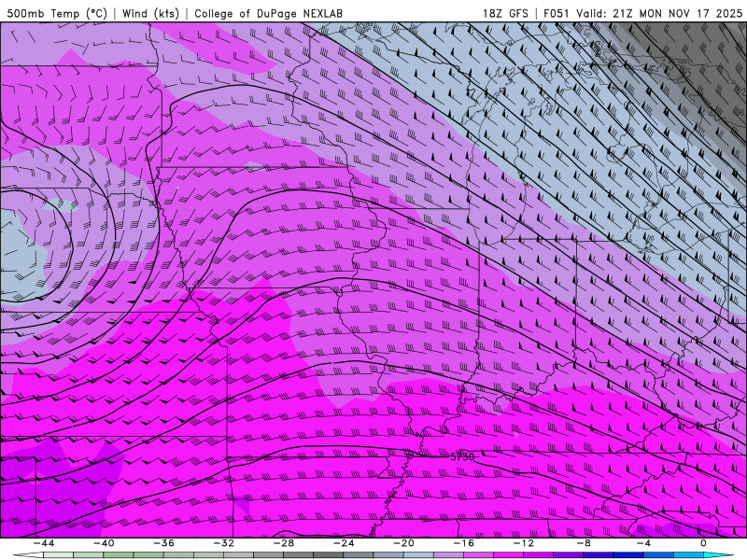This screenshot has width=747, height=560.
Task: Click the '500mb Temp (°C)' title text
Action: coord(57,13)
